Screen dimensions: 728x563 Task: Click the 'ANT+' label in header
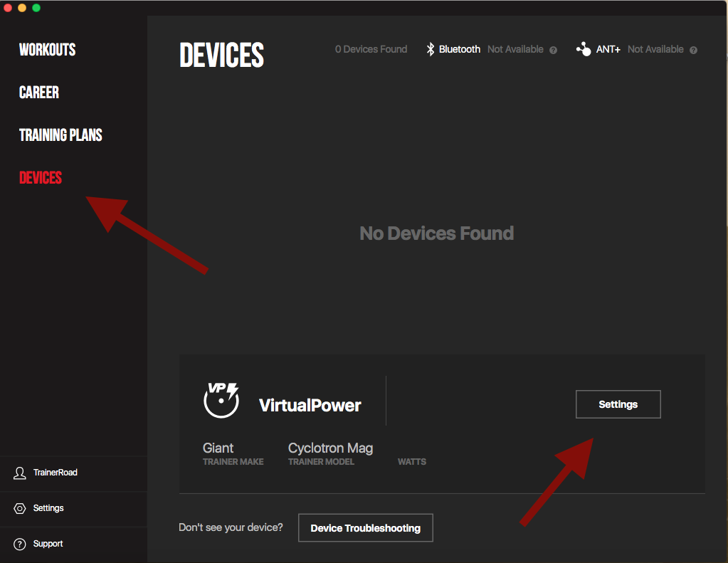(608, 49)
